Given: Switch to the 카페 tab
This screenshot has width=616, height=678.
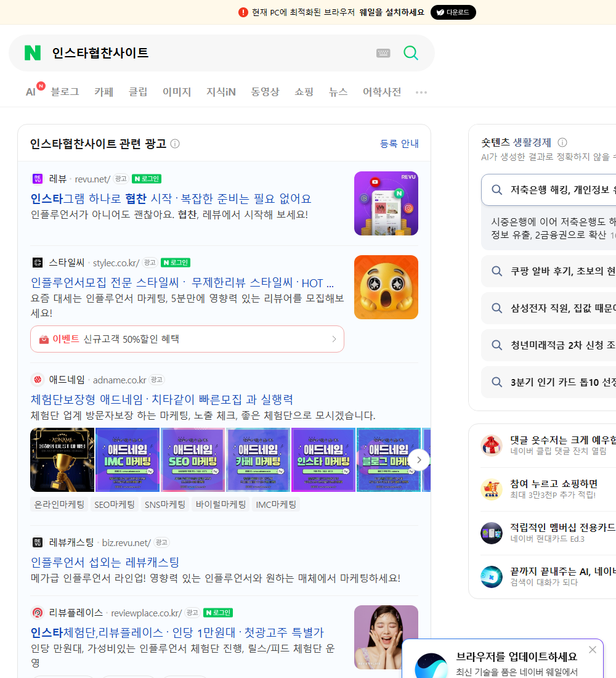Looking at the screenshot, I should (103, 92).
